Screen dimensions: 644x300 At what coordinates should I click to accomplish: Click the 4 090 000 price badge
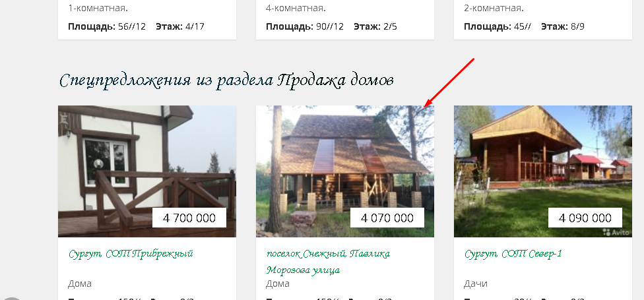585,218
